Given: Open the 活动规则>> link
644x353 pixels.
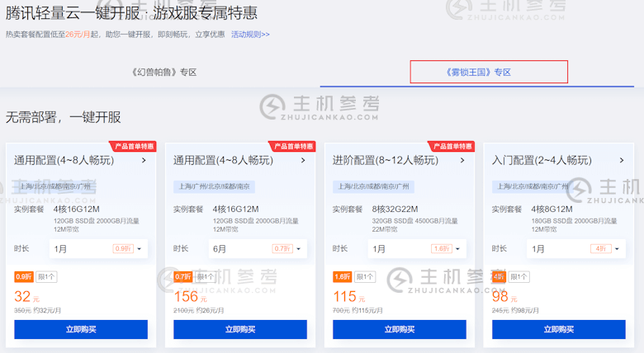Looking at the screenshot, I should tap(250, 35).
